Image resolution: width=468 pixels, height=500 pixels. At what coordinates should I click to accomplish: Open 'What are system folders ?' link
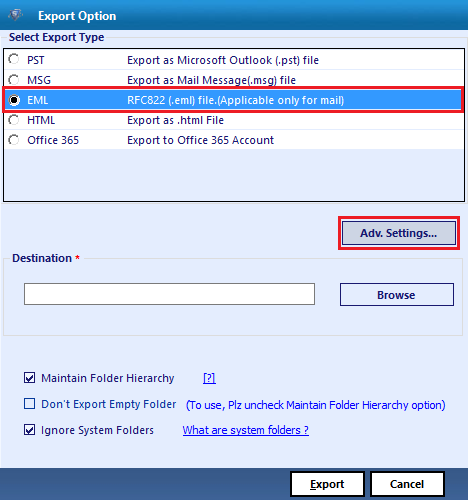coord(246,430)
